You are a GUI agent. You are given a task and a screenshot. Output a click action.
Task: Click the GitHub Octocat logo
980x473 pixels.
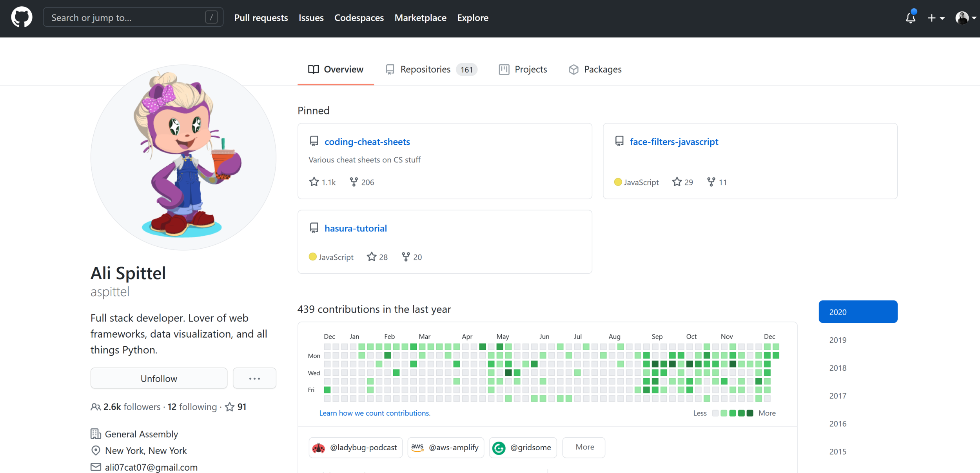coord(22,17)
